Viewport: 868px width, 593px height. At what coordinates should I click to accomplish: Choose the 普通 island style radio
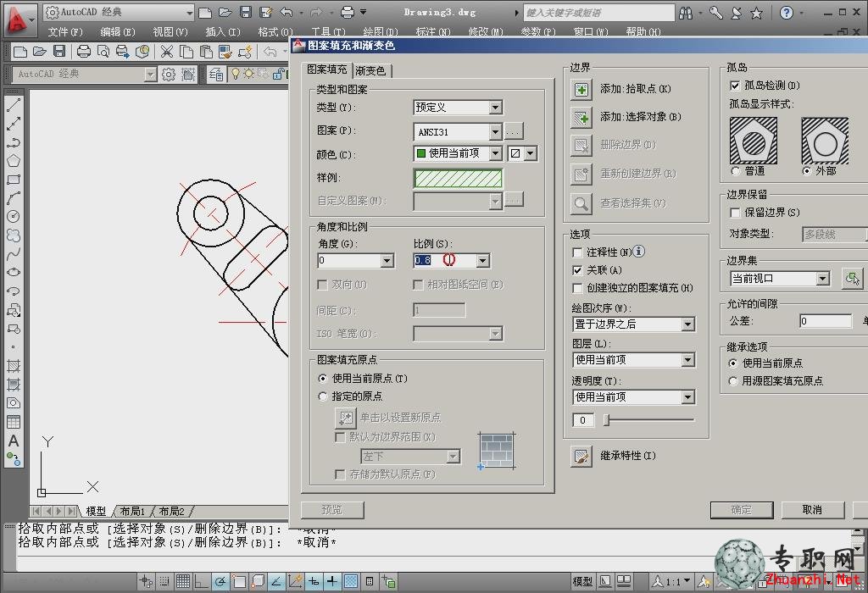tap(735, 171)
